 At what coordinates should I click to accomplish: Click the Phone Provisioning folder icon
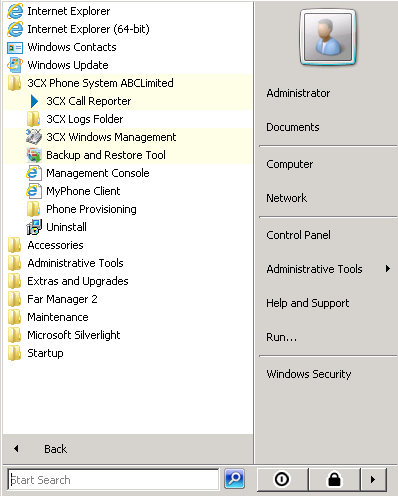coord(33,209)
